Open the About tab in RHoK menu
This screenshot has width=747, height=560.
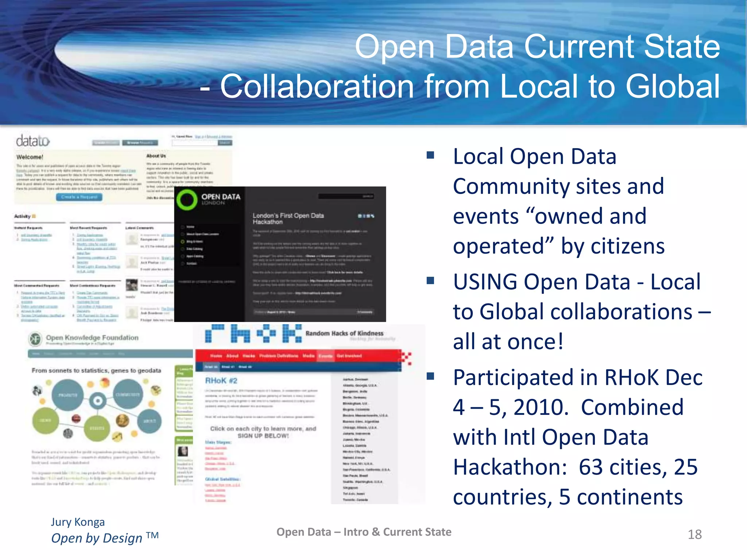(232, 356)
